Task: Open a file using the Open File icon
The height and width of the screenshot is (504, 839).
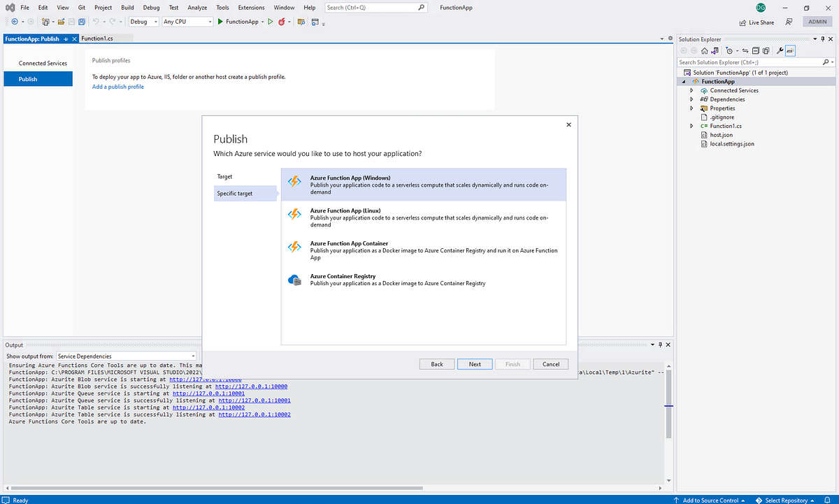Action: click(x=62, y=22)
